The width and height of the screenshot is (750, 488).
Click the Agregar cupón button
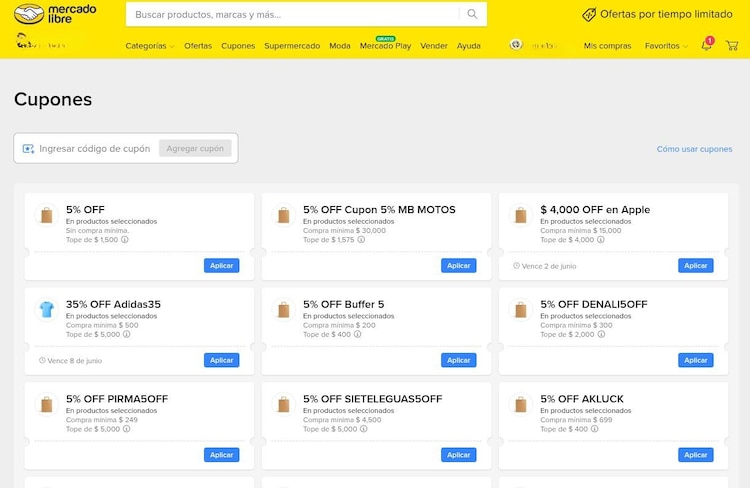195,148
